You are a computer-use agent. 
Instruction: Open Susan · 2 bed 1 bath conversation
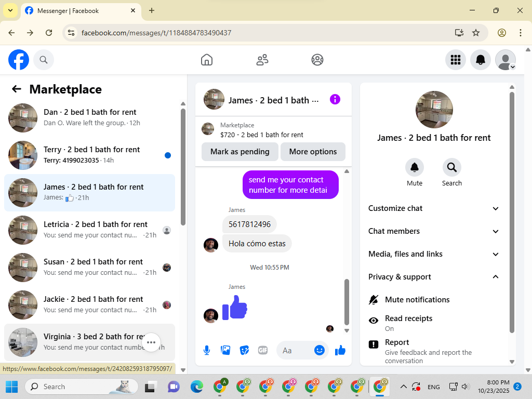tap(89, 268)
